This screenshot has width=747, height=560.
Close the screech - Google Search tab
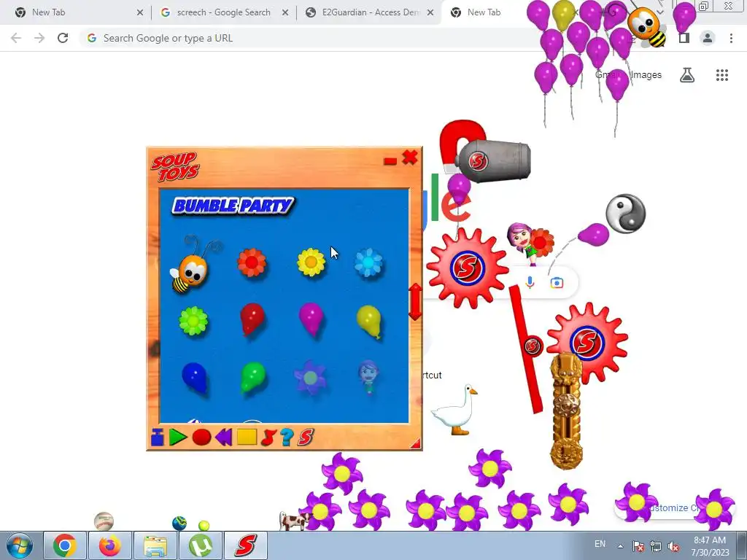tap(285, 12)
